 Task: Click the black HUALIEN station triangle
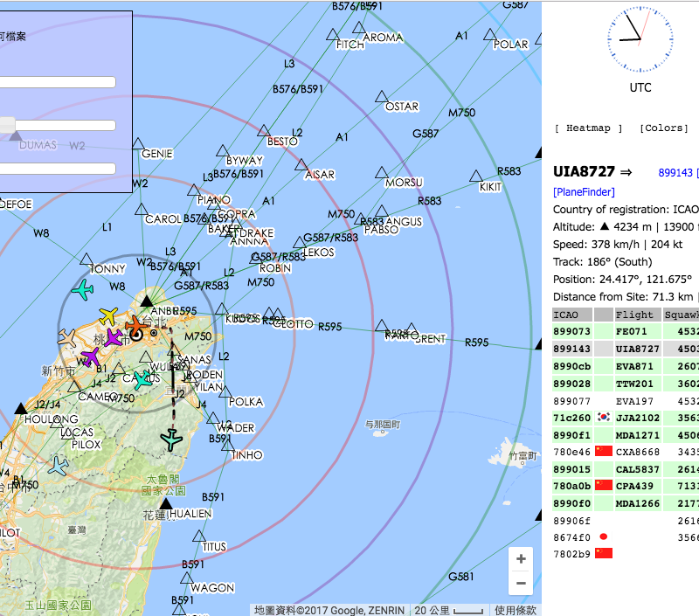coord(166,504)
